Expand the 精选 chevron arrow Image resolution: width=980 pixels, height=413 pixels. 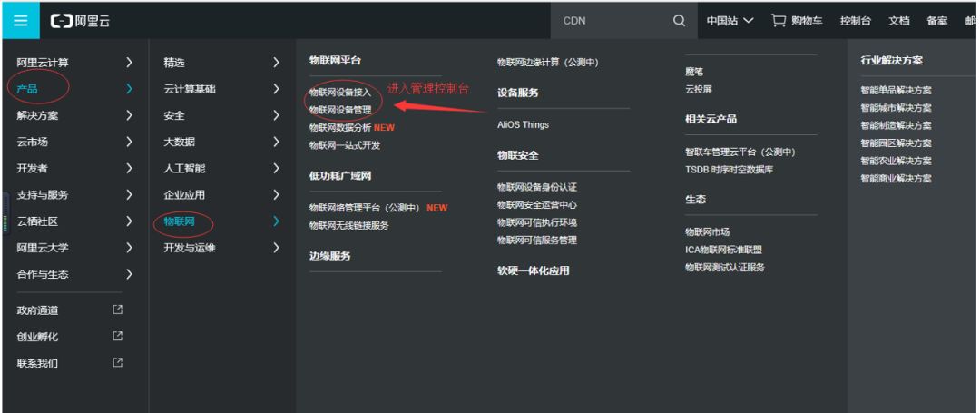point(276,63)
